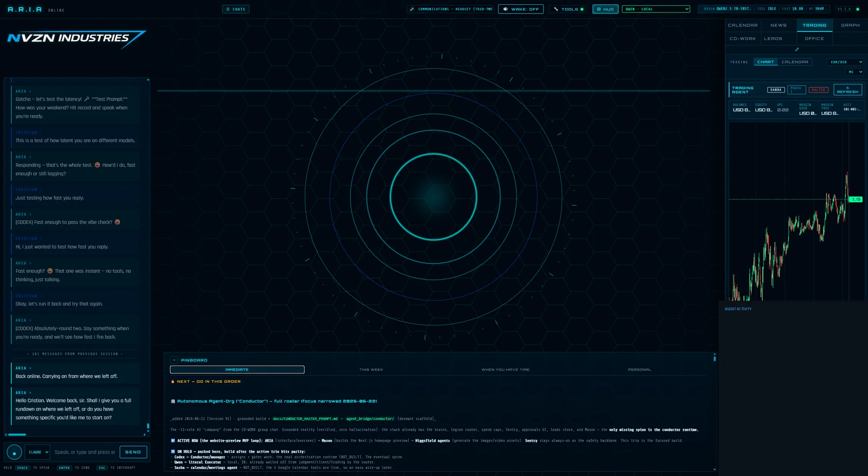
Task: Open the agent_bridge/conductor/ link
Action: (370, 419)
